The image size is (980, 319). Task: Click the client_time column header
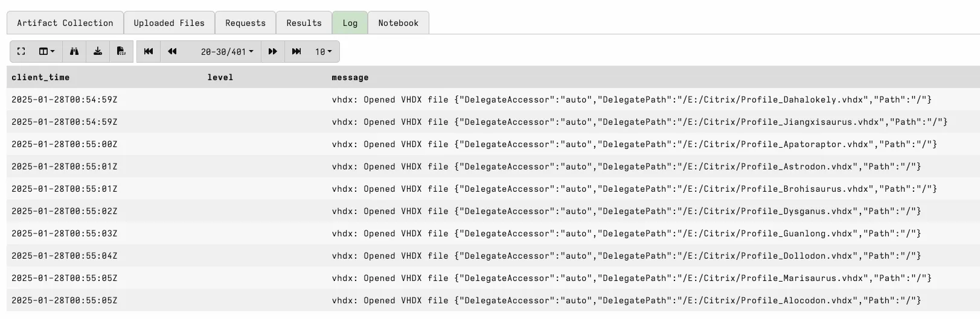40,77
